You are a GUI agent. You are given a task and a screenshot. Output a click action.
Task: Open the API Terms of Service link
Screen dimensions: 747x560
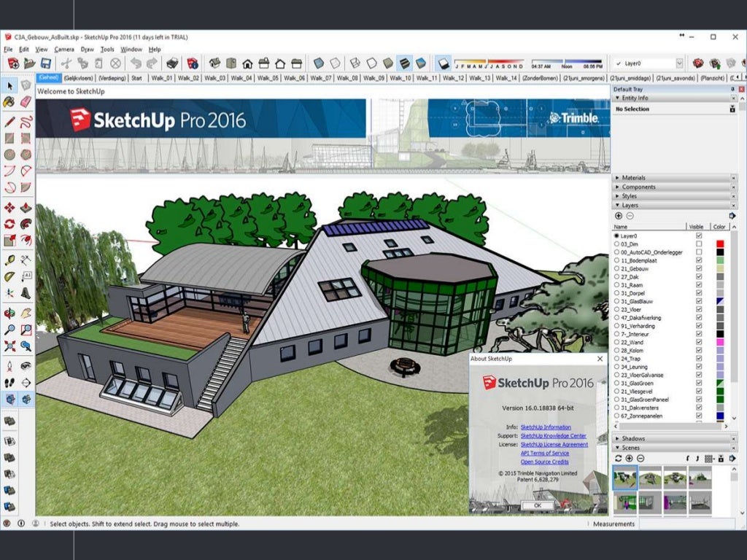[x=544, y=453]
